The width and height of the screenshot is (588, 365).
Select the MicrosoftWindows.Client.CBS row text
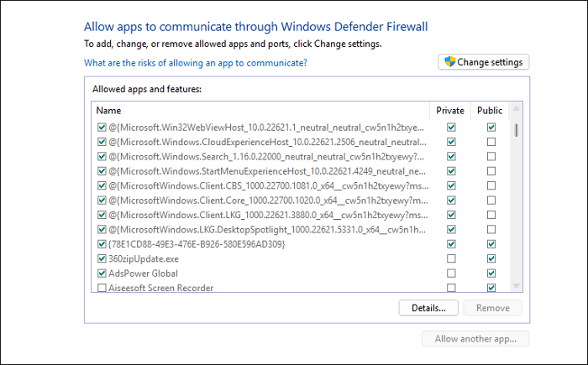pos(269,186)
